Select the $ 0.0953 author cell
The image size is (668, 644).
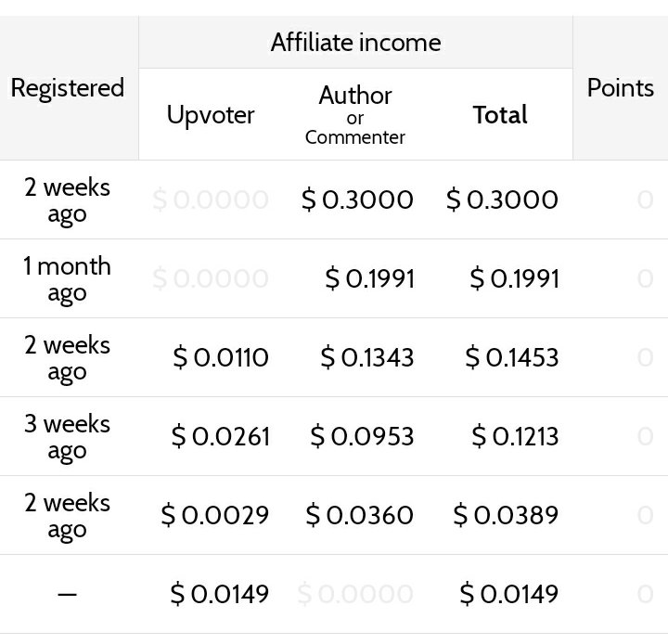pos(362,436)
